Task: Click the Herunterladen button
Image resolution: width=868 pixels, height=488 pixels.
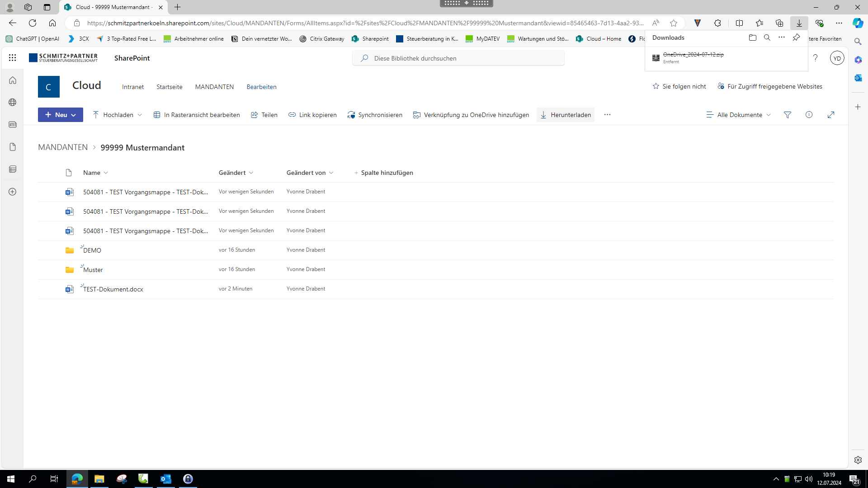Action: click(x=566, y=115)
